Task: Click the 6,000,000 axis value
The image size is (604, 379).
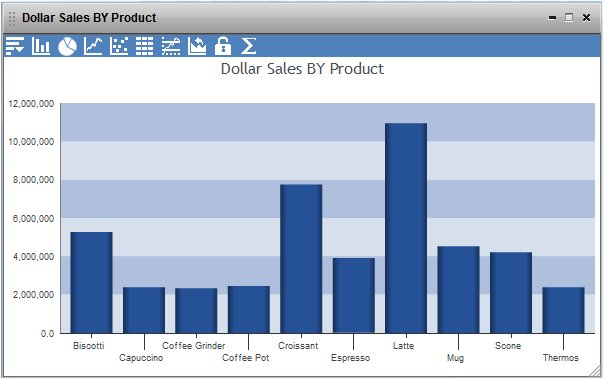Action: 34,218
